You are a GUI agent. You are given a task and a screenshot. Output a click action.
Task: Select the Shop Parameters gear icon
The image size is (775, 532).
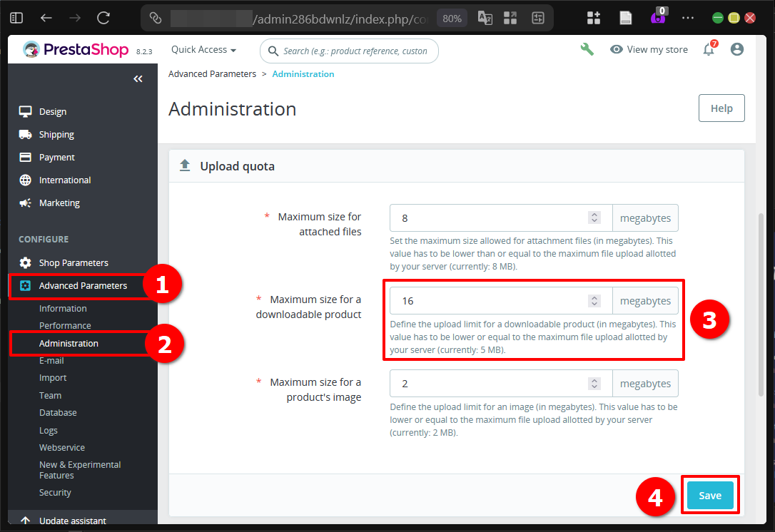(26, 262)
